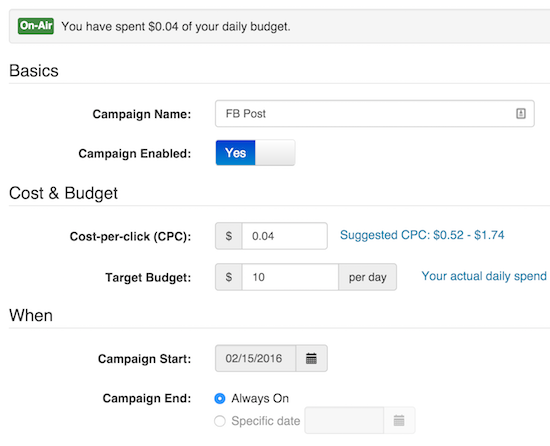Image resolution: width=550 pixels, height=446 pixels.
Task: Click the Cost-per-click value field
Action: (x=285, y=236)
